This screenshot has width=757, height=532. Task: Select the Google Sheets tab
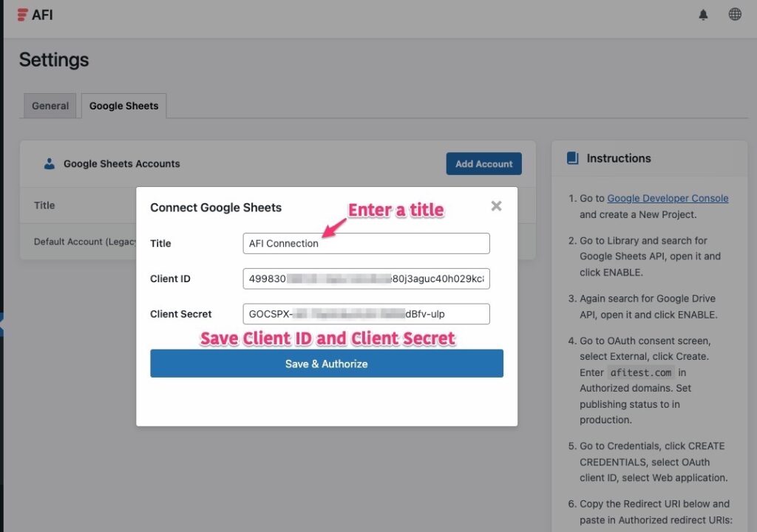click(123, 106)
